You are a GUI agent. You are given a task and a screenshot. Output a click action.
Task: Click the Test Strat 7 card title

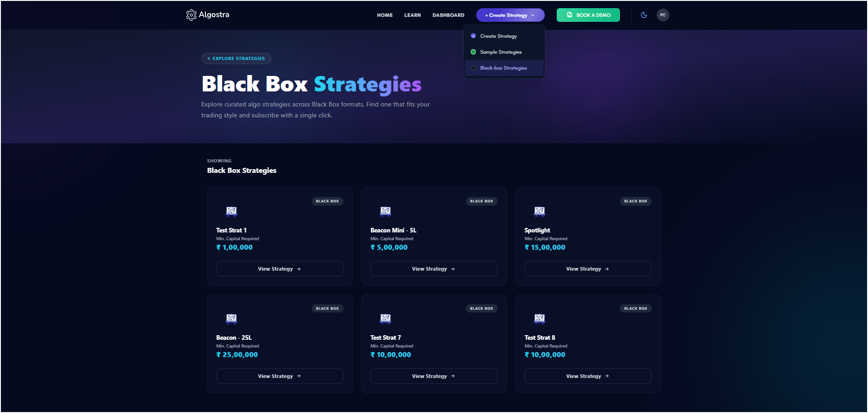click(385, 337)
